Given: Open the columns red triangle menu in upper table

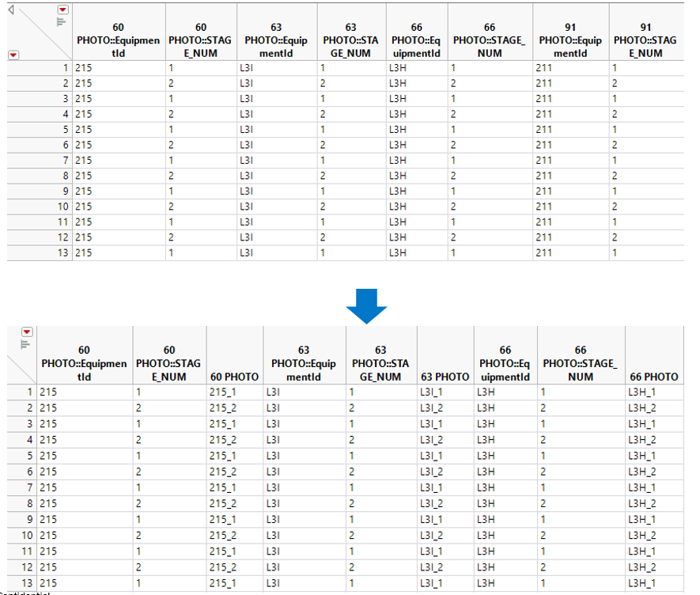Looking at the screenshot, I should 63,9.
